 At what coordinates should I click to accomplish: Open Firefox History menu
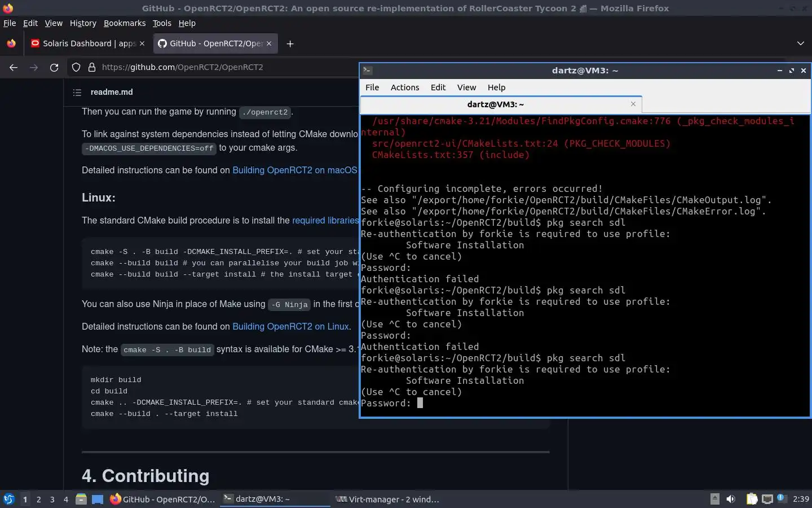tap(83, 23)
